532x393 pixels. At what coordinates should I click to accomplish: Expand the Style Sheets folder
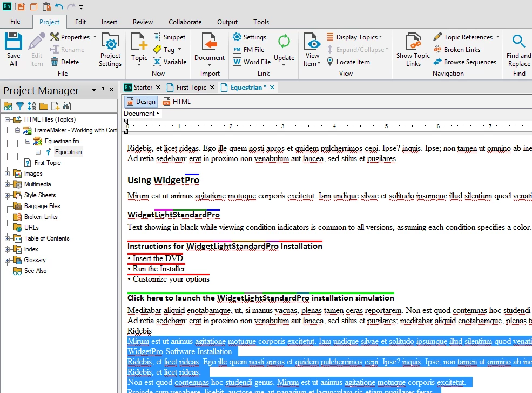tap(7, 195)
